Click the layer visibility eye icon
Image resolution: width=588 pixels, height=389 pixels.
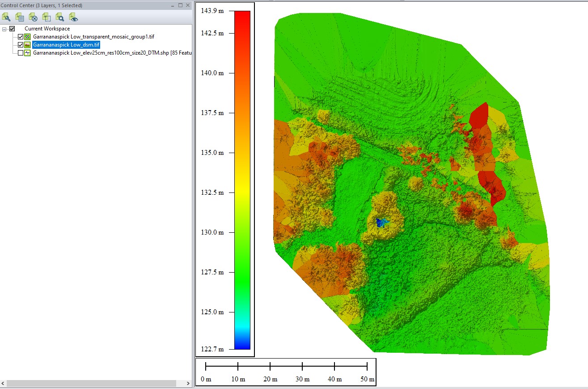pos(73,17)
